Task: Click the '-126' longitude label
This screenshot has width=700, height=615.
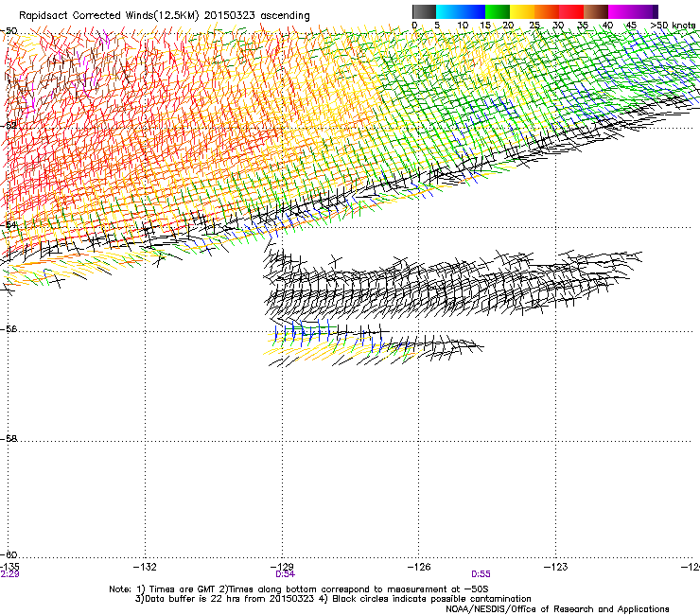Action: point(419,567)
